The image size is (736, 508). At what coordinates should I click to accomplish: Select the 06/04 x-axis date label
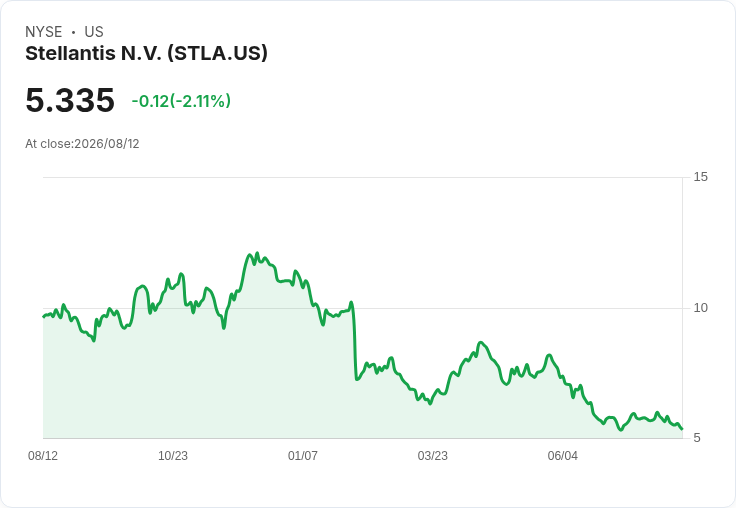point(563,455)
